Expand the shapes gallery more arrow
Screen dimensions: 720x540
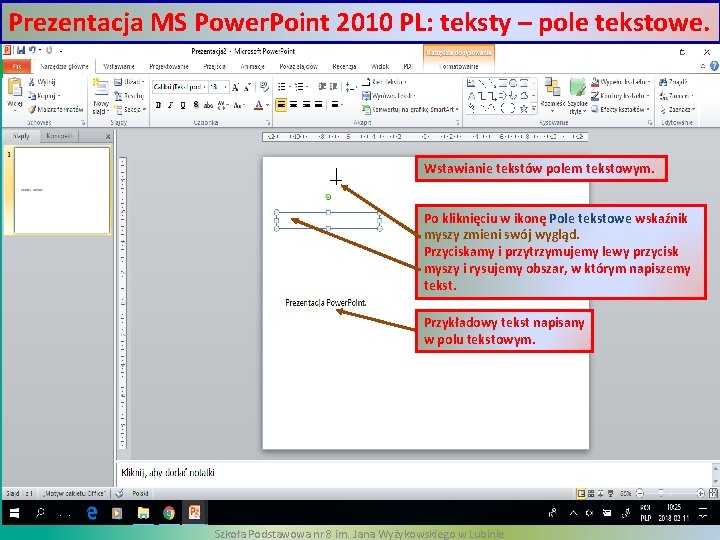click(x=534, y=109)
